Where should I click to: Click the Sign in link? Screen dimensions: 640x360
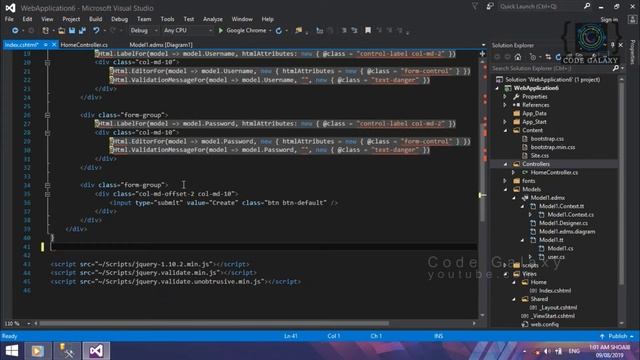pos(609,19)
